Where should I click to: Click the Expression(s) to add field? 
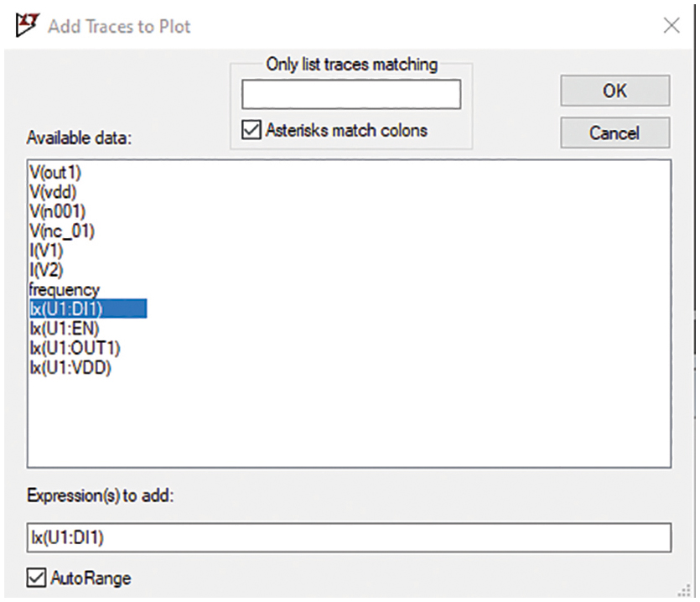pos(349,537)
